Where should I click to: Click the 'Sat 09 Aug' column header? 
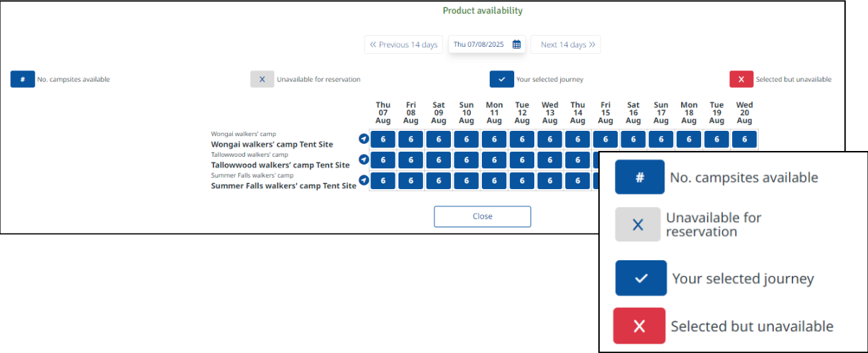(439, 113)
